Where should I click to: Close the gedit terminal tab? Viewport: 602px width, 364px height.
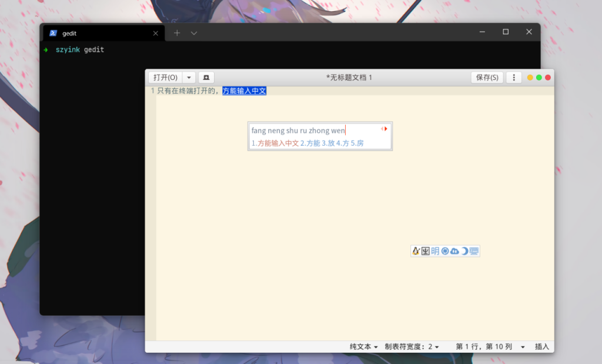(155, 34)
